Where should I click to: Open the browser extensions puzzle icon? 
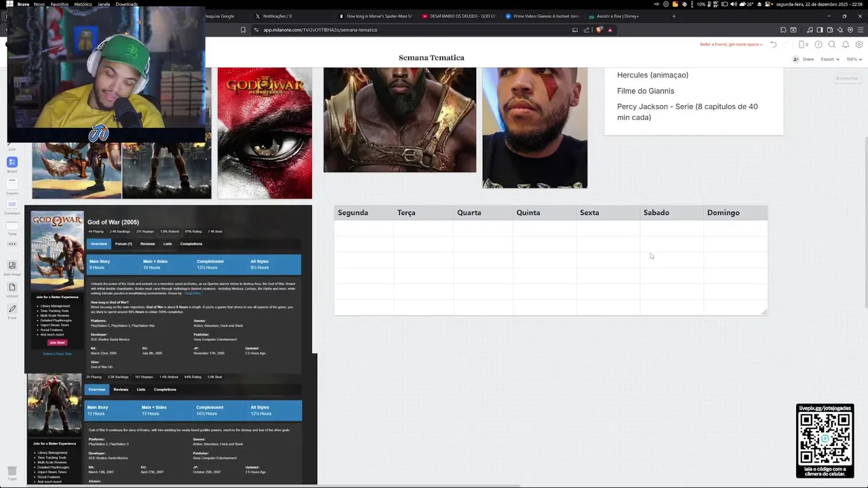point(783,30)
